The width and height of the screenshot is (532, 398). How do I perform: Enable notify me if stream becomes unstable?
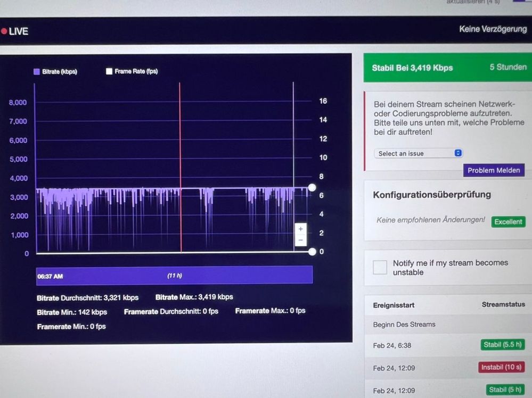tap(380, 268)
